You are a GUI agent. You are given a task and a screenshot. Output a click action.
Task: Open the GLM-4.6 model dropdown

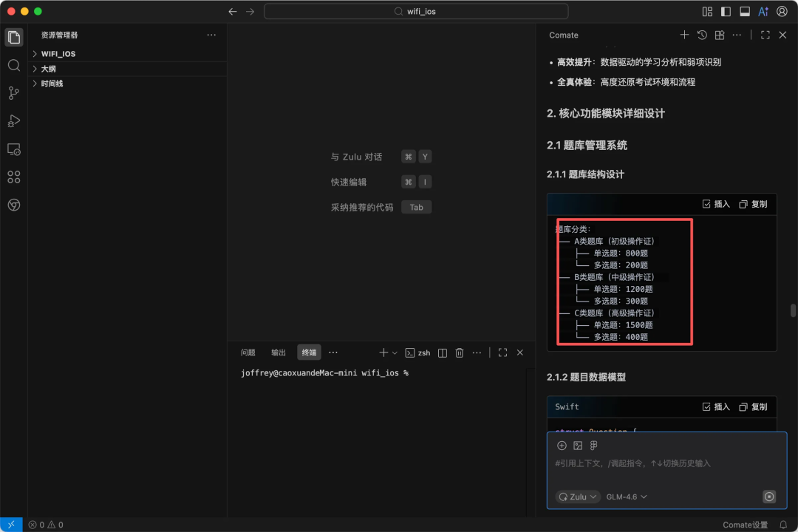626,497
